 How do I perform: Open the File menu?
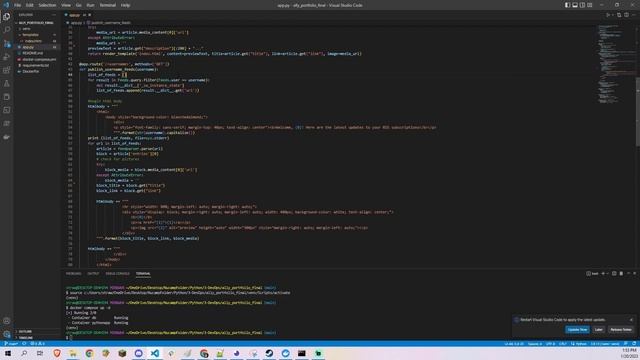pyautogui.click(x=18, y=5)
